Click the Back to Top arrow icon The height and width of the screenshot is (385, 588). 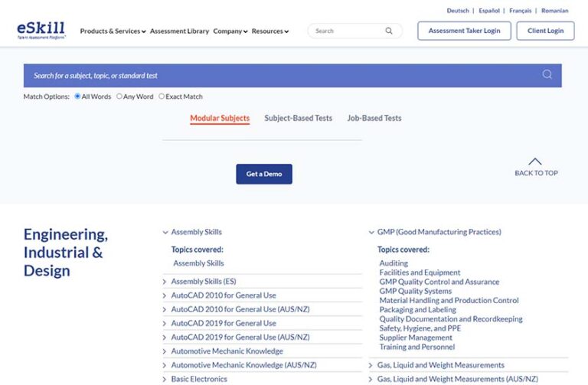tap(535, 162)
